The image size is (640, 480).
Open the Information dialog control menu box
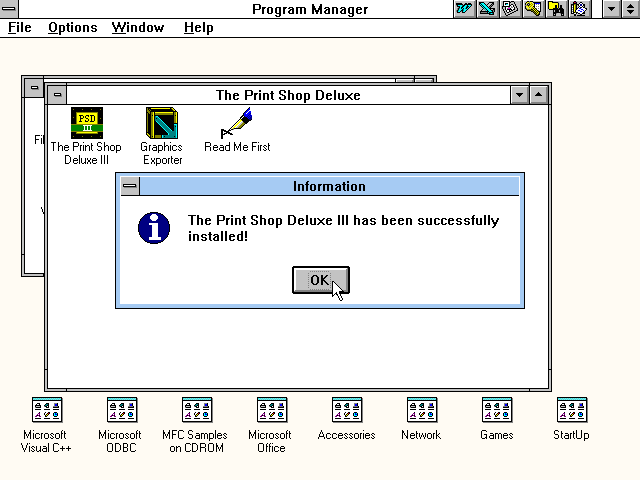[129, 186]
